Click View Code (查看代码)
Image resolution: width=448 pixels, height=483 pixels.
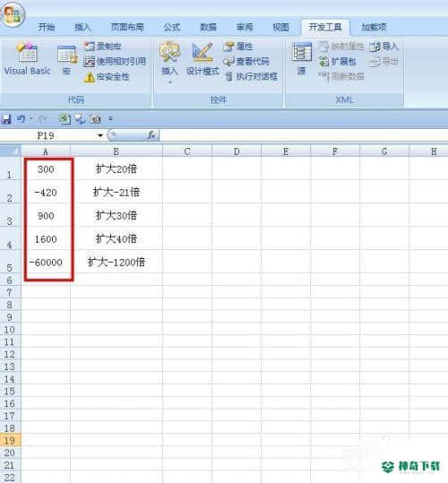pos(246,62)
